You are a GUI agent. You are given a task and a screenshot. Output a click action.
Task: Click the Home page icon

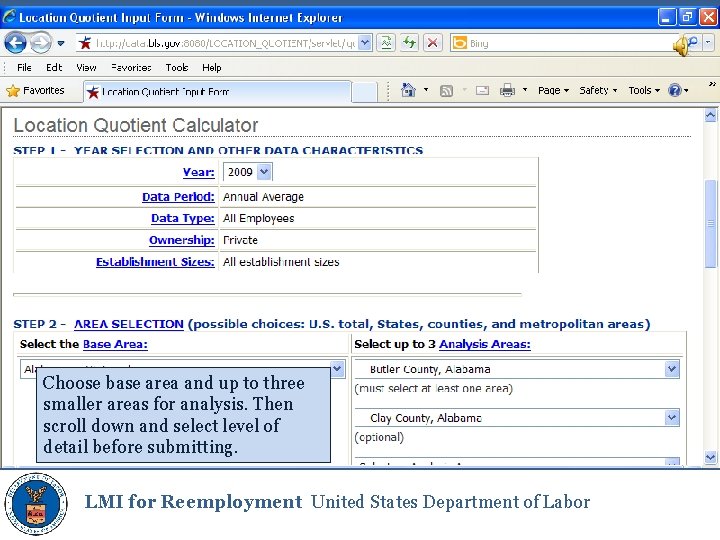(x=408, y=90)
